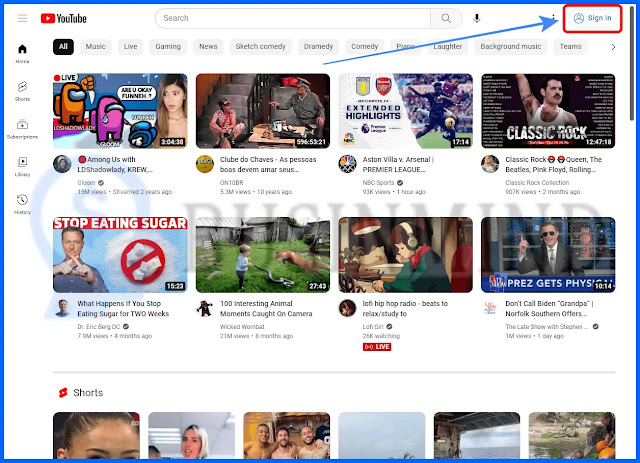Visit Dr. Eric Berg DC channel name

(99, 327)
